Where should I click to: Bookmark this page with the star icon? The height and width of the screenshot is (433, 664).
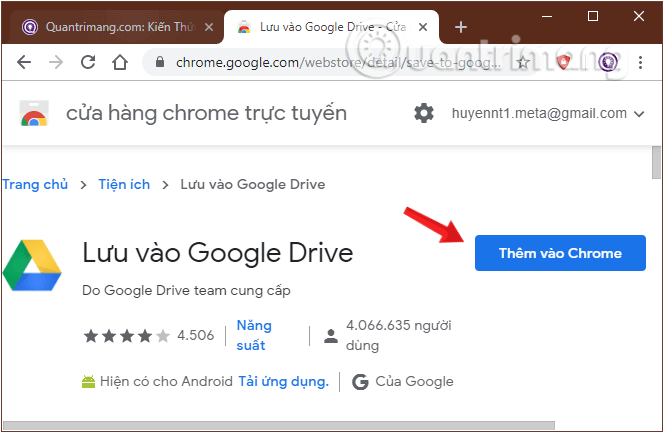point(523,63)
